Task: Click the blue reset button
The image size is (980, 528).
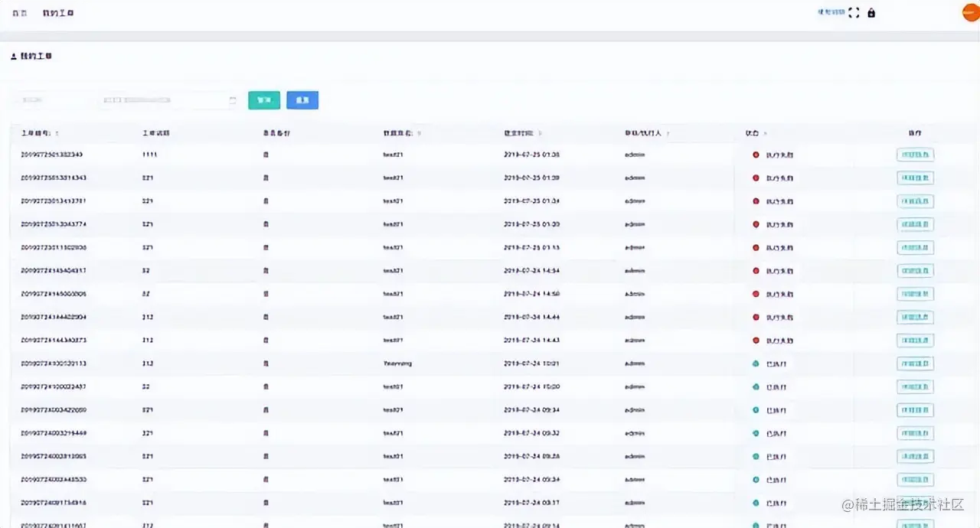Action: pos(302,100)
